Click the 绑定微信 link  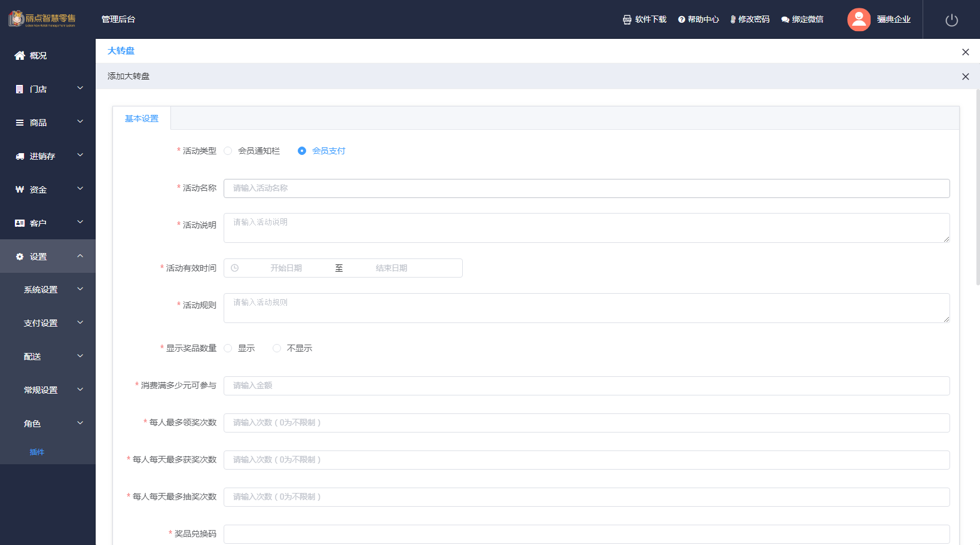coord(808,20)
